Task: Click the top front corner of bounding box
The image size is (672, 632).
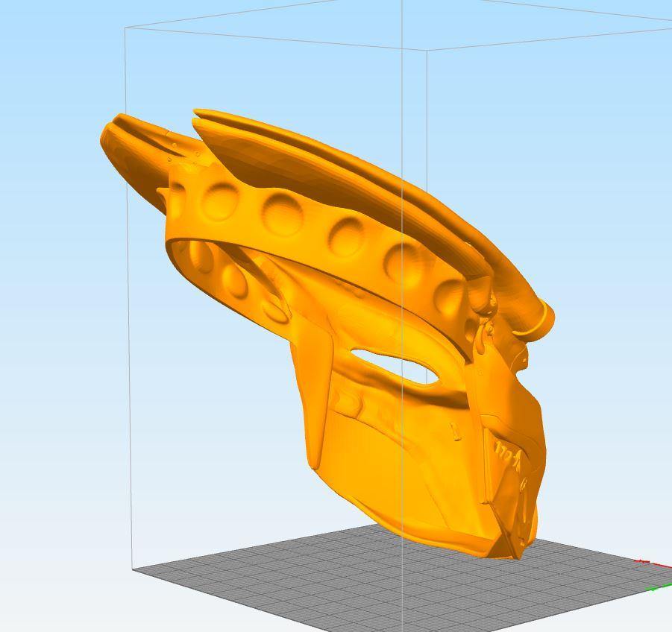Action: coord(427,51)
